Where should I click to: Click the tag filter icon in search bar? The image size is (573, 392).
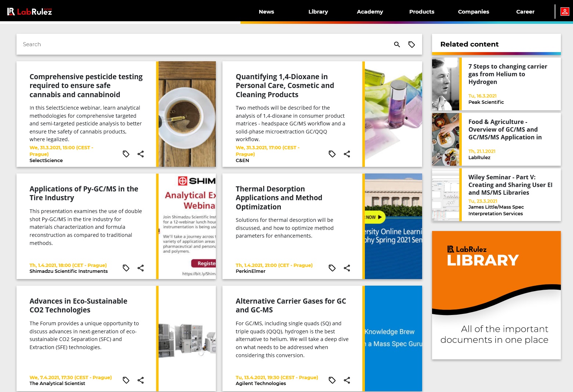tap(411, 44)
